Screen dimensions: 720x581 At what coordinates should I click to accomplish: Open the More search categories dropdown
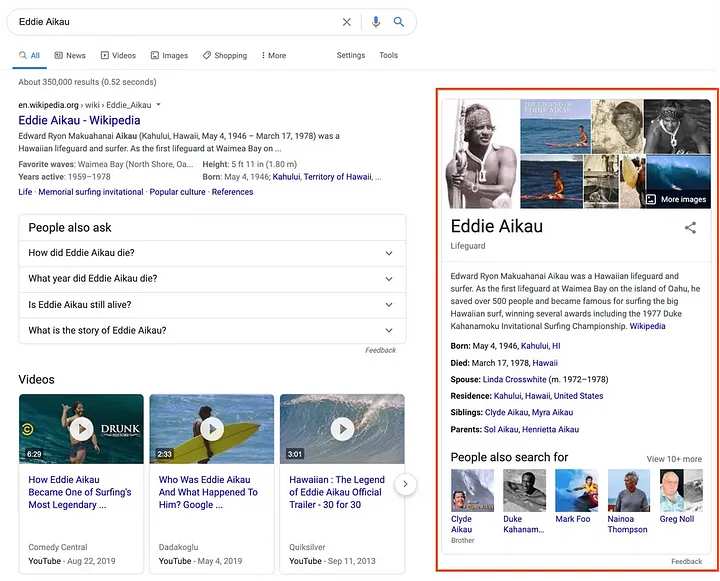point(273,56)
